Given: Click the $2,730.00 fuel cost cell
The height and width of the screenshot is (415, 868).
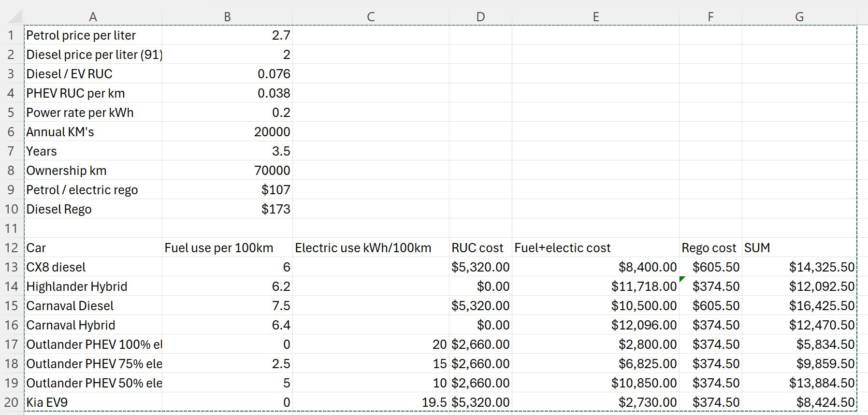Looking at the screenshot, I should tap(595, 402).
